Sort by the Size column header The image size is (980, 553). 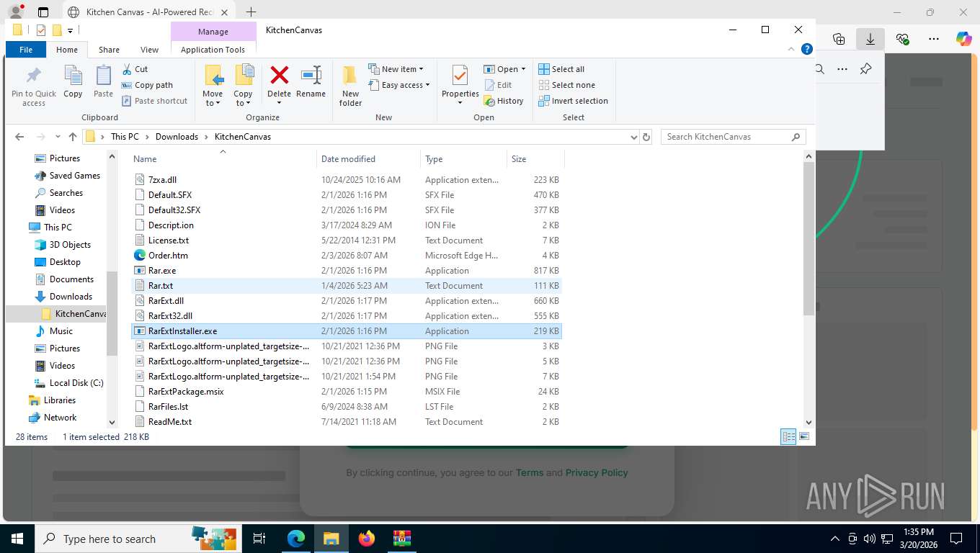point(535,159)
